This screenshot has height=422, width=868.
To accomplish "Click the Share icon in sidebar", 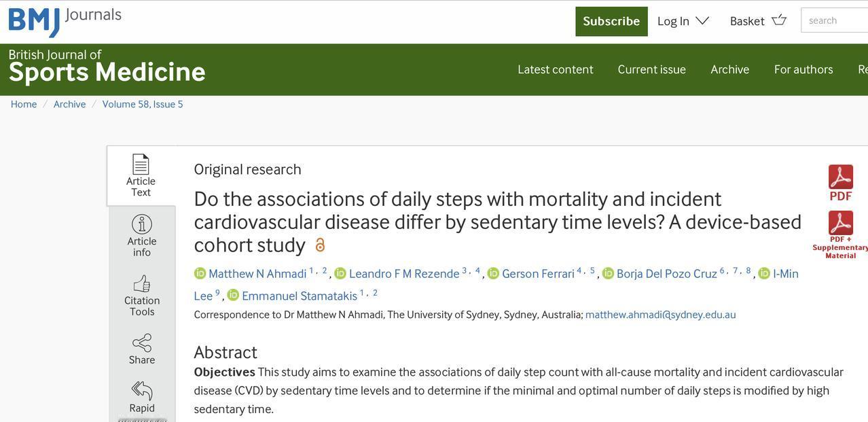I will coord(142,342).
